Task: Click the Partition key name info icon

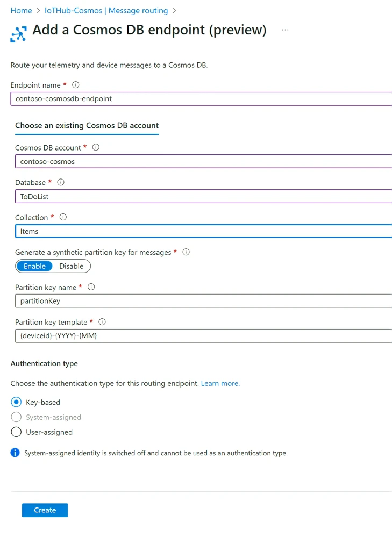Action: [x=91, y=287]
